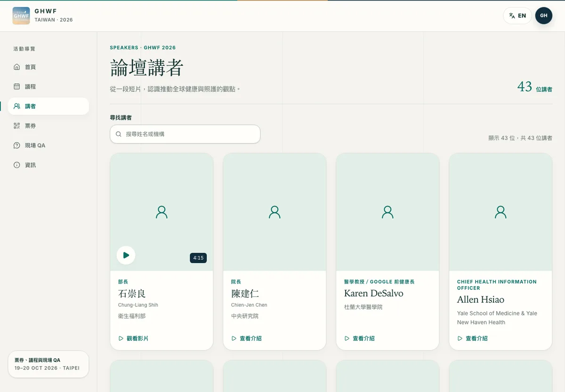Open the 陳建仁 portrait placeholder

(274, 212)
